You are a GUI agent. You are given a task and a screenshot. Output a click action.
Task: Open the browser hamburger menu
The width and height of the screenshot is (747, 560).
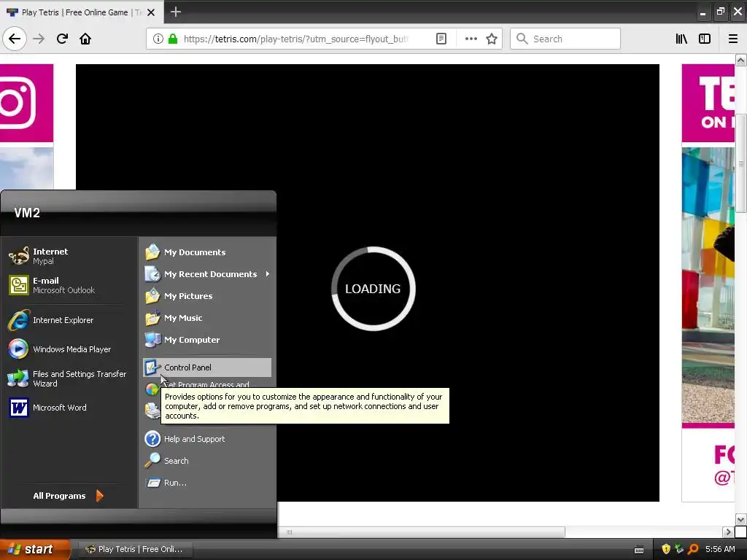click(733, 39)
